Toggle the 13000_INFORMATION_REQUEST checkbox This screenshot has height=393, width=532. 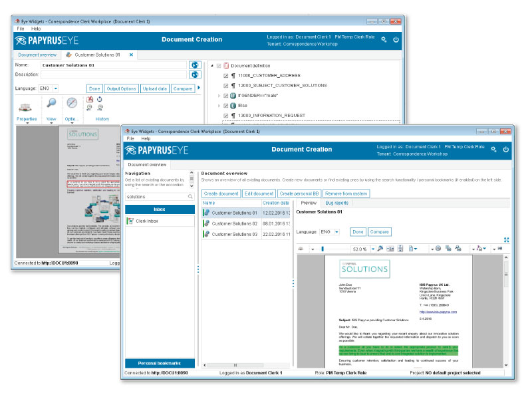pos(225,116)
